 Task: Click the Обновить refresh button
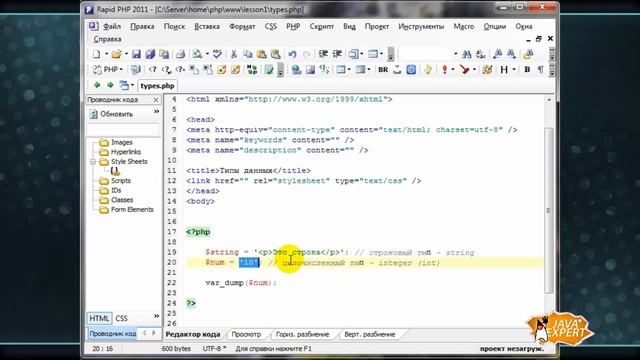point(111,114)
